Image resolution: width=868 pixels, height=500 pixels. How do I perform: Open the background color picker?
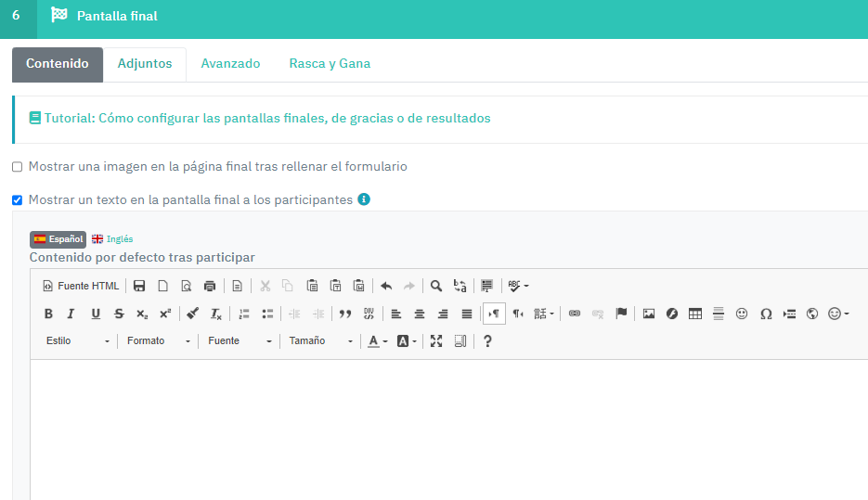[407, 341]
